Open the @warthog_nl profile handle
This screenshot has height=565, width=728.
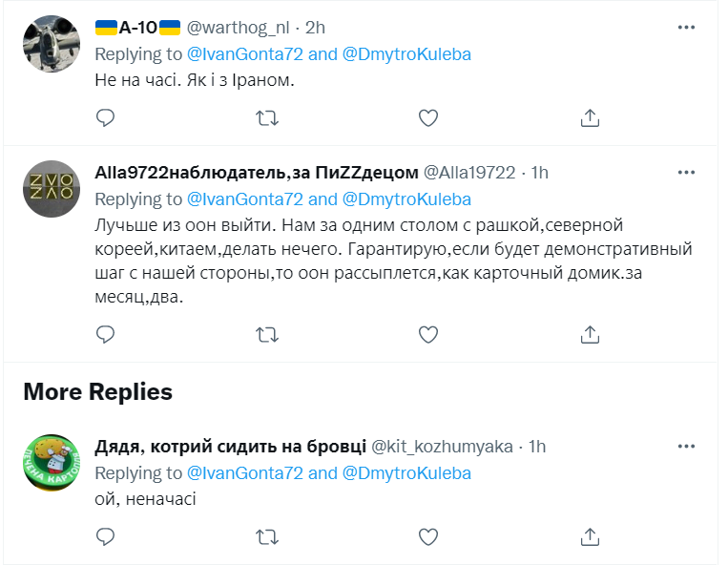pos(240,29)
